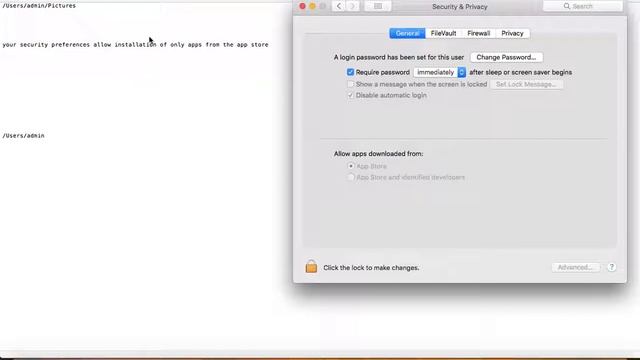Screen dimensions: 640x360
Task: Select the App Store radio option
Action: 351,166
